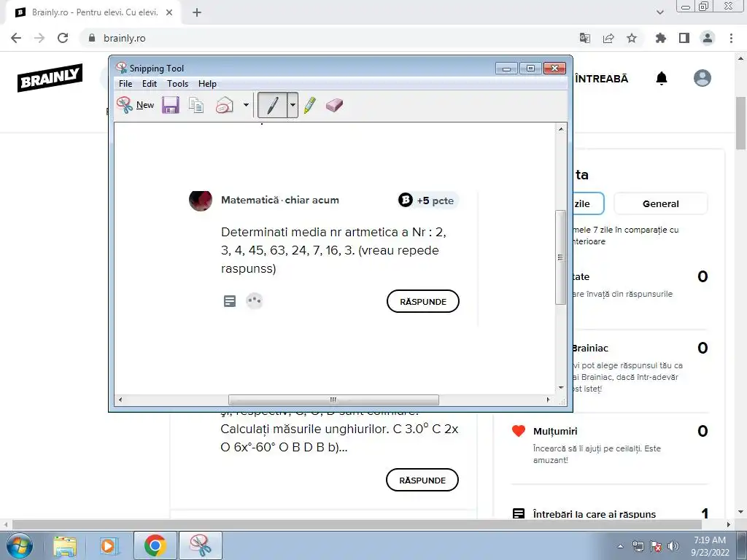This screenshot has width=747, height=560.
Task: Click the snip's vertical scrollbar thumb
Action: (561, 257)
